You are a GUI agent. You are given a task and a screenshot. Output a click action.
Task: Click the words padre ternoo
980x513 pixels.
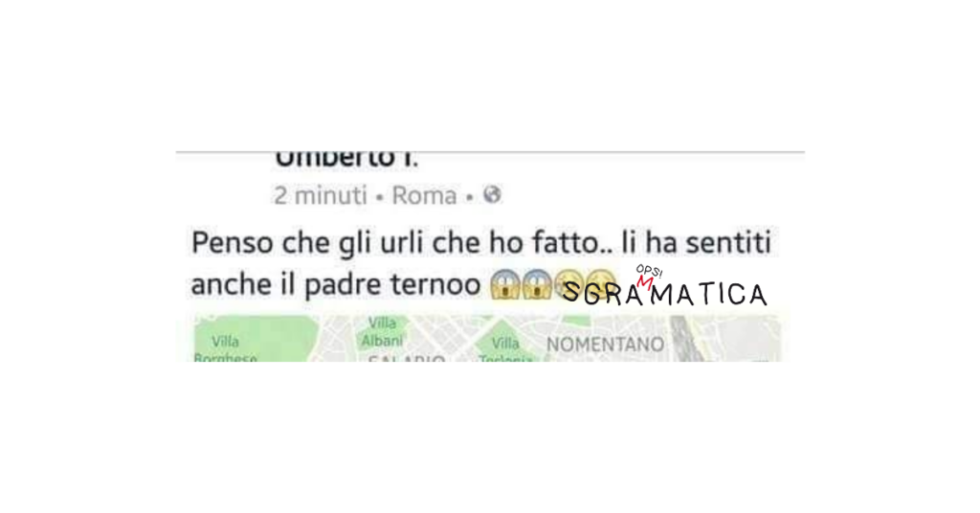(392, 285)
